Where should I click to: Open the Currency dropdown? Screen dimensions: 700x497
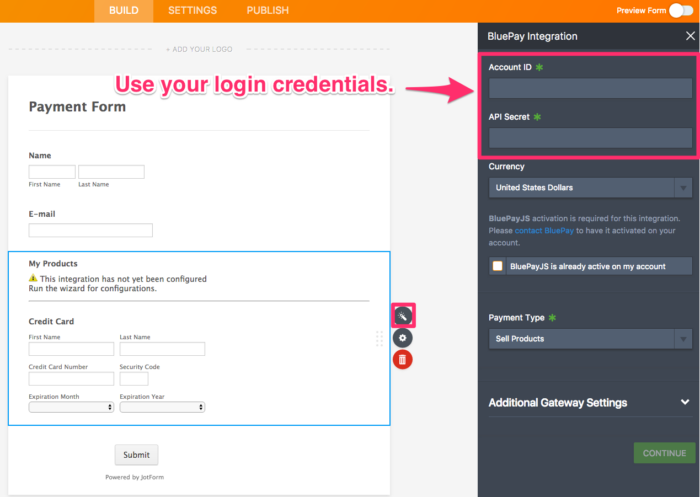coord(590,187)
